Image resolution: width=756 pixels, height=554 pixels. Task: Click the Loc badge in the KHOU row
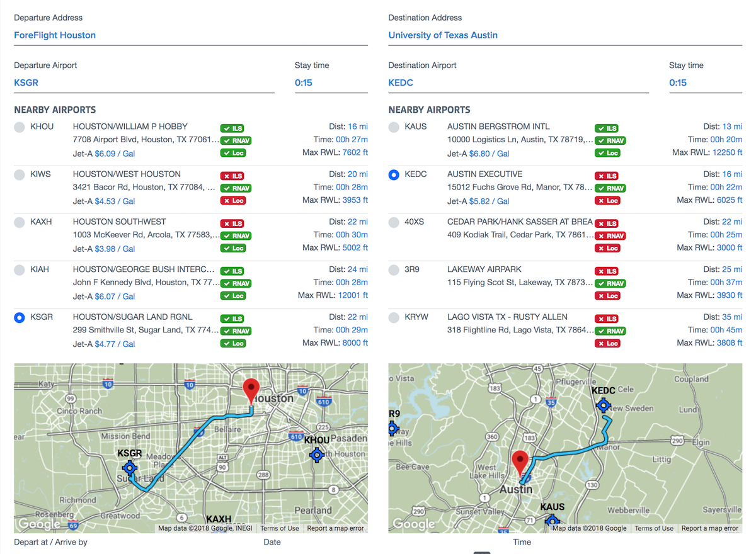pos(233,153)
